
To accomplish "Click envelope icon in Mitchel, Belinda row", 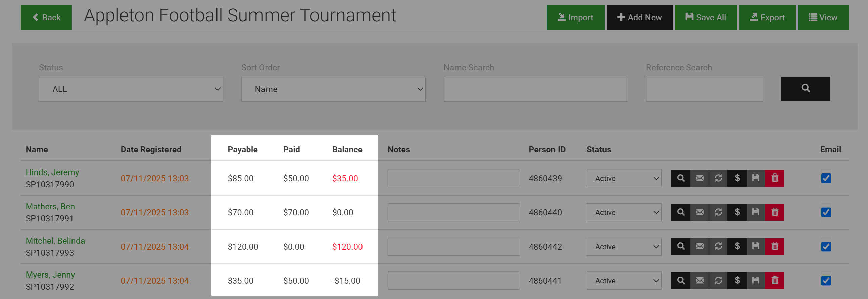I will [x=700, y=247].
